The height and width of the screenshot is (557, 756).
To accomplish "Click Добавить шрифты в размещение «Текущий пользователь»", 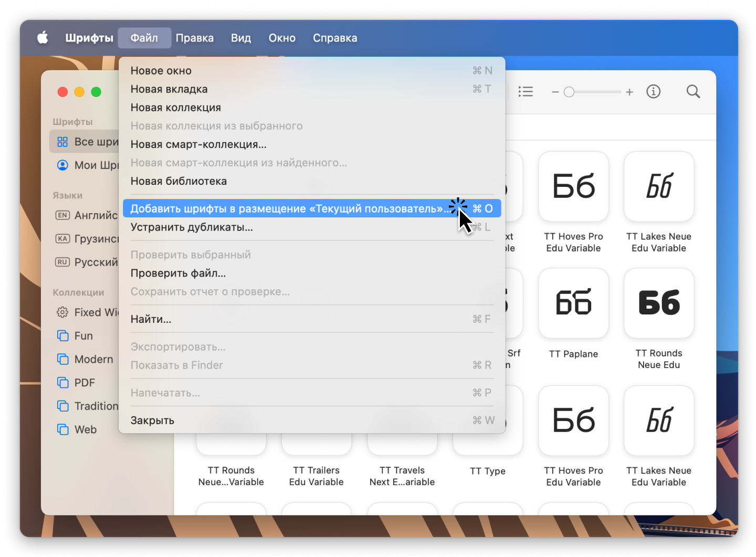I will click(312, 208).
